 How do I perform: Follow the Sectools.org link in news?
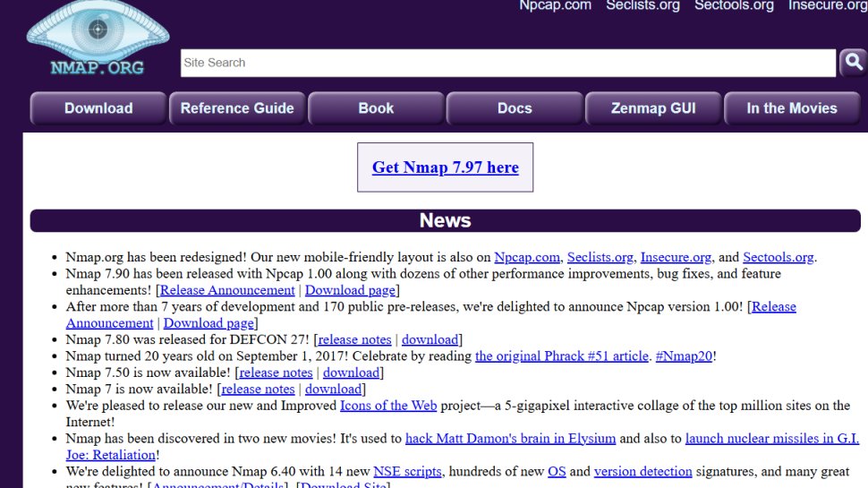[x=778, y=257]
